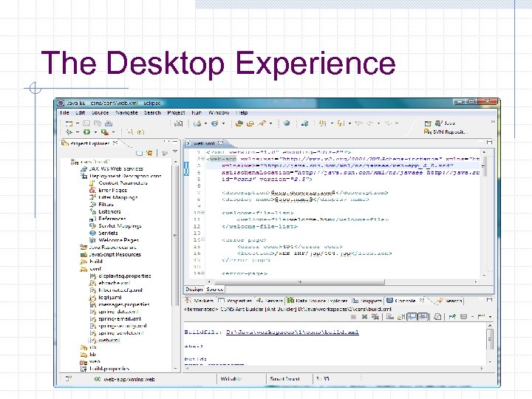
Task: Click the green Run toolbar icon
Action: coord(87,132)
